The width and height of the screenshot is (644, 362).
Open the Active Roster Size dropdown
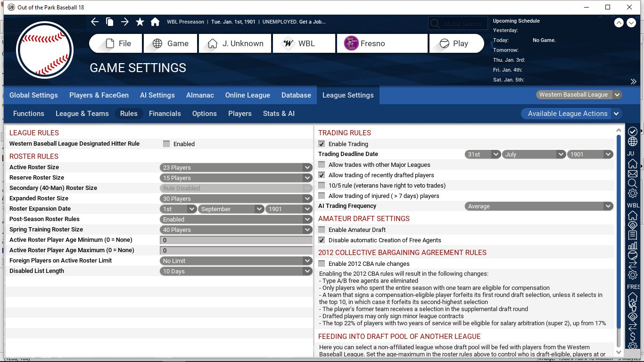tap(236, 168)
